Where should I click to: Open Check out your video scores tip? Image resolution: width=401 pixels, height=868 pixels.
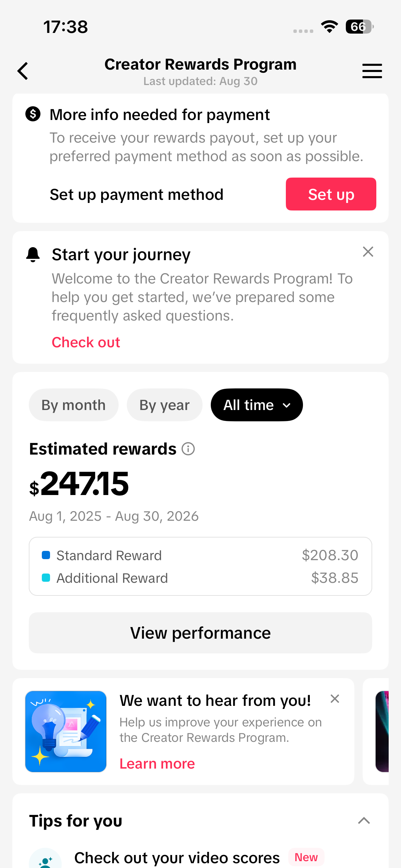pyautogui.click(x=177, y=858)
